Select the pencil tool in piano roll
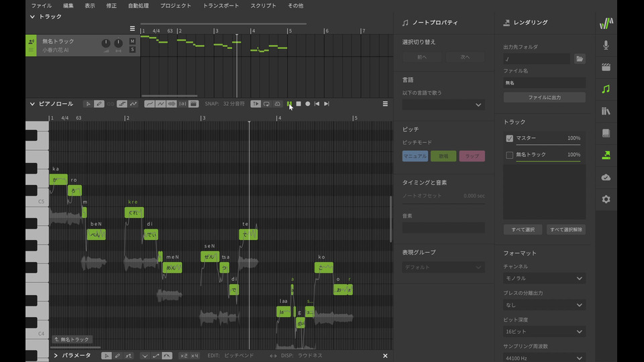The height and width of the screenshot is (362, 644). click(99, 104)
